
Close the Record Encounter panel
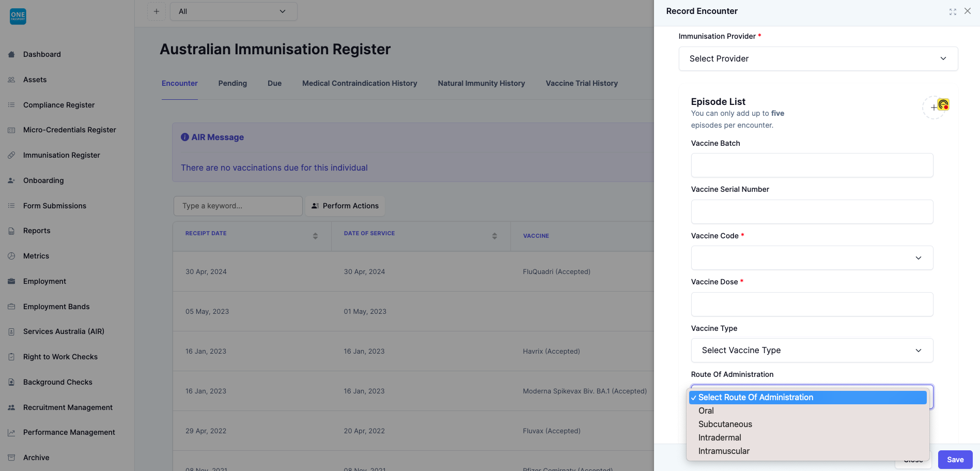coord(968,11)
